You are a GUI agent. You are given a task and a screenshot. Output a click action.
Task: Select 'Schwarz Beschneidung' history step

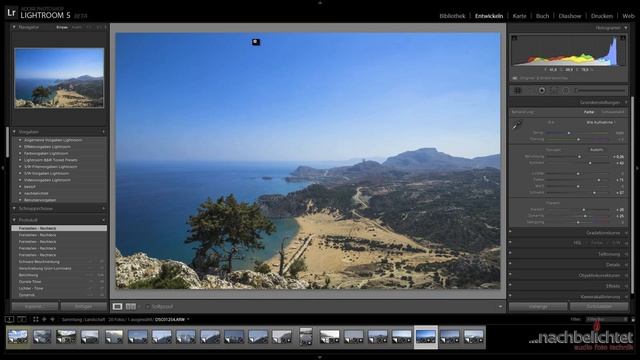click(39, 262)
